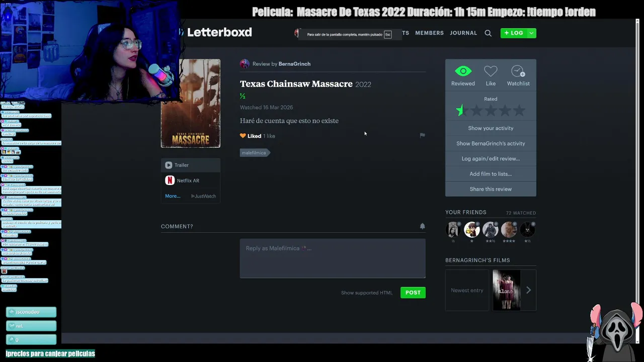Open friend avatar rated four stars
The height and width of the screenshot is (362, 644).
click(509, 230)
